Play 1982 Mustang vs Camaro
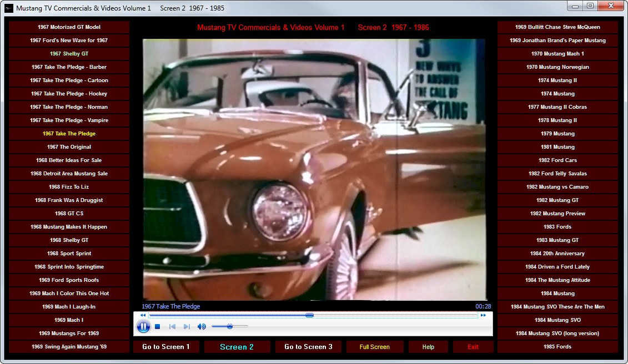 557,187
